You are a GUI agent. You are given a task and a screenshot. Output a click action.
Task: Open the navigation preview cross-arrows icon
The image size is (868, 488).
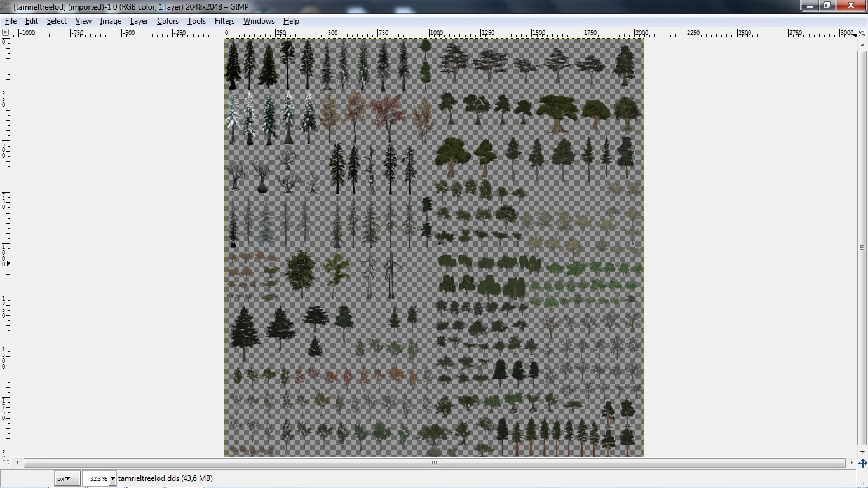(862, 463)
